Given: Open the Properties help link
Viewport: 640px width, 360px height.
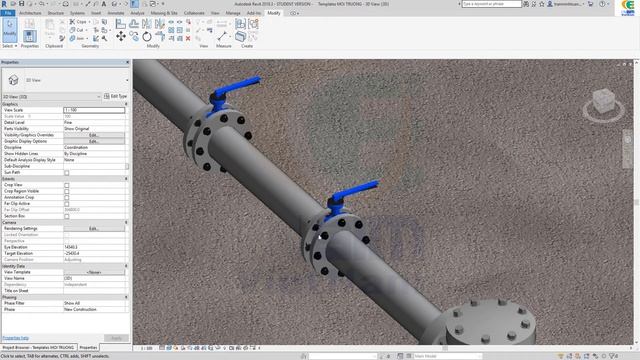Looking at the screenshot, I should (x=16, y=338).
